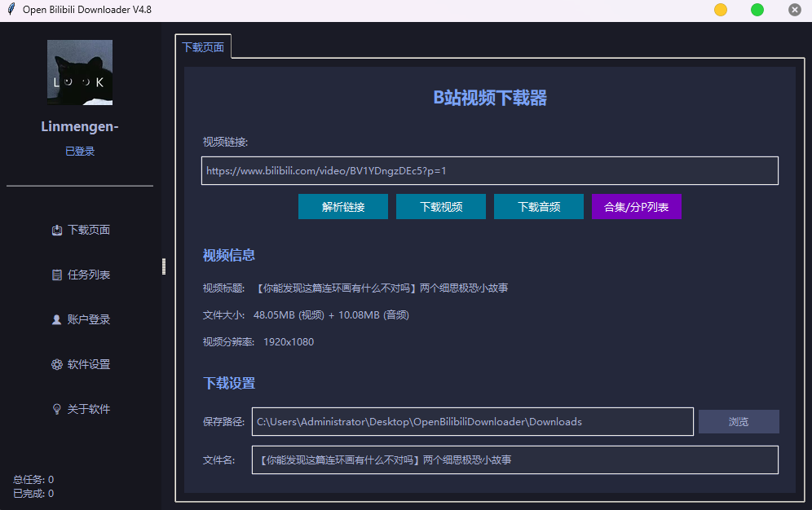812x510 pixels.
Task: Click the 保存路径 save path field
Action: 472,421
